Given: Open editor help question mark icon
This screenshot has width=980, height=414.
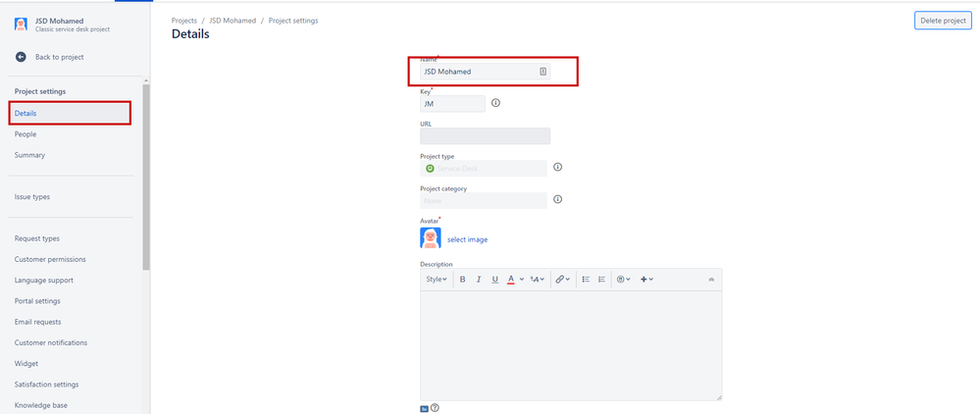Looking at the screenshot, I should (435, 408).
